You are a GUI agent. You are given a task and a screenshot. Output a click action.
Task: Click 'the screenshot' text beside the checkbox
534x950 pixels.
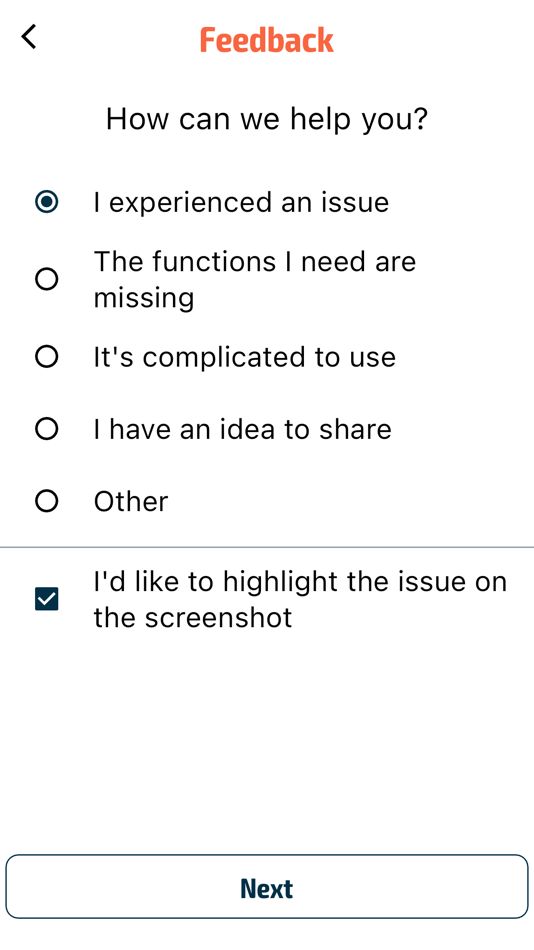point(193,617)
